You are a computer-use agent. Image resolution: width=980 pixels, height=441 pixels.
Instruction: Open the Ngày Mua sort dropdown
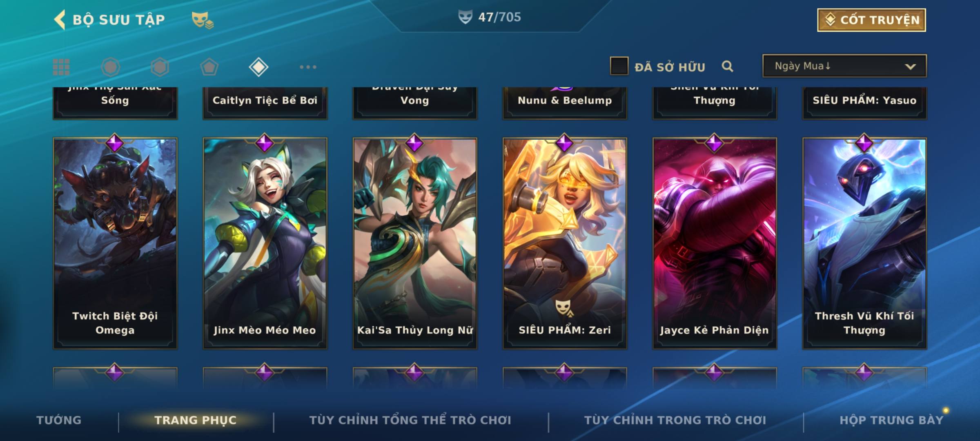[x=844, y=66]
